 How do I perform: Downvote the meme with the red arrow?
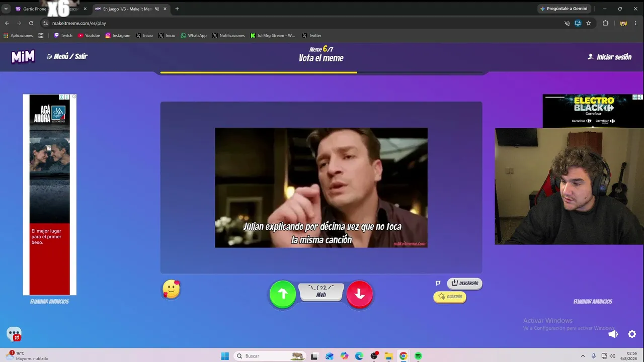[360, 294]
